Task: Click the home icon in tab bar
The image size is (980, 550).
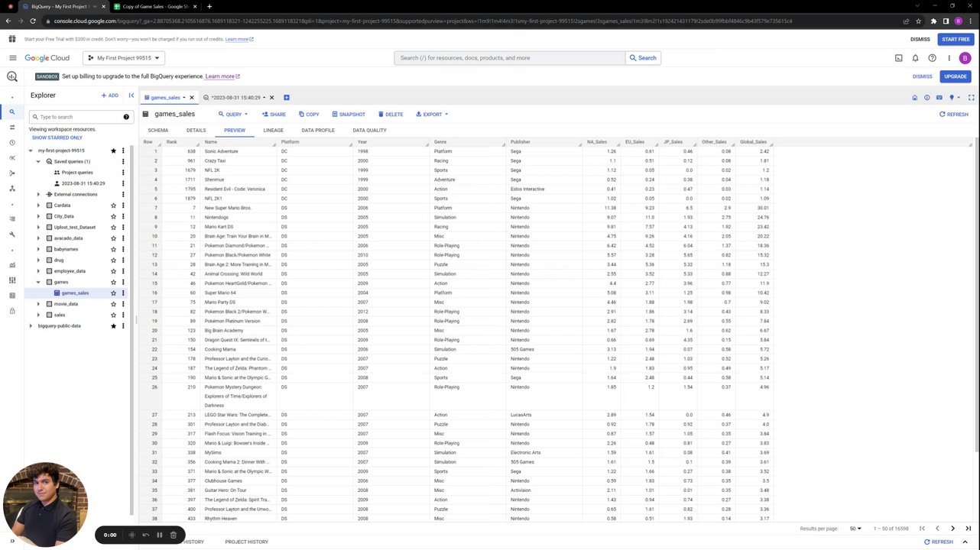Action: tap(914, 98)
